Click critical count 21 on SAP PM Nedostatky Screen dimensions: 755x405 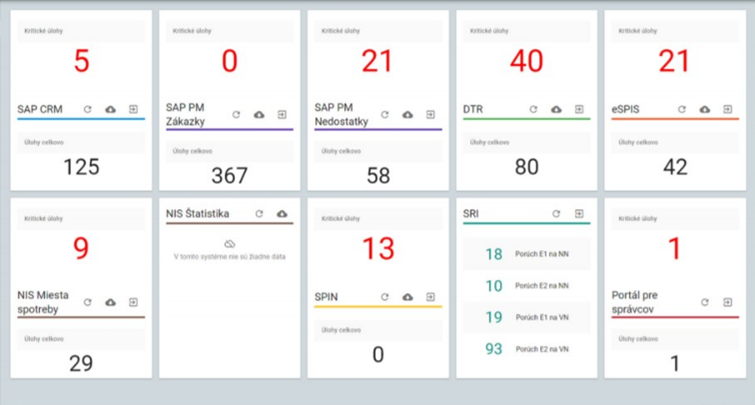tap(378, 61)
